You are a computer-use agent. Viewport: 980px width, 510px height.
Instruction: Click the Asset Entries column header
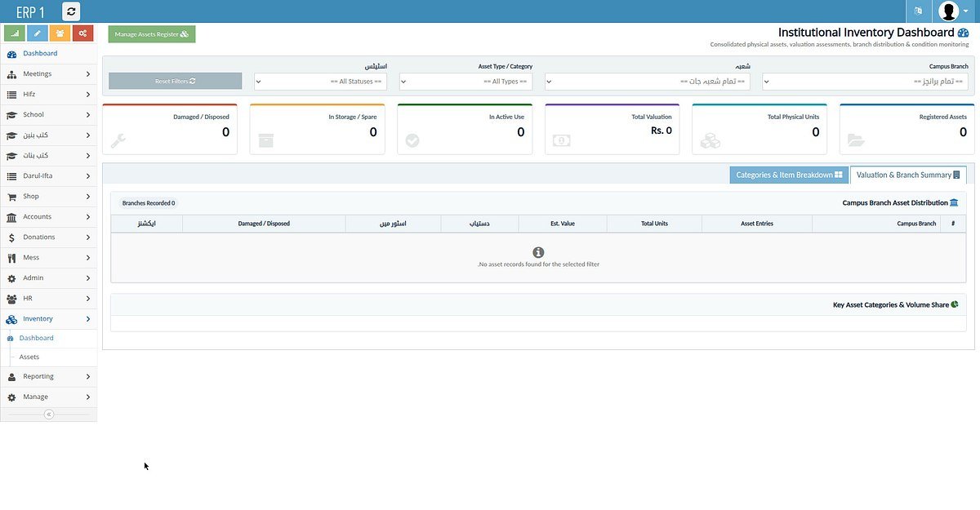(x=757, y=224)
